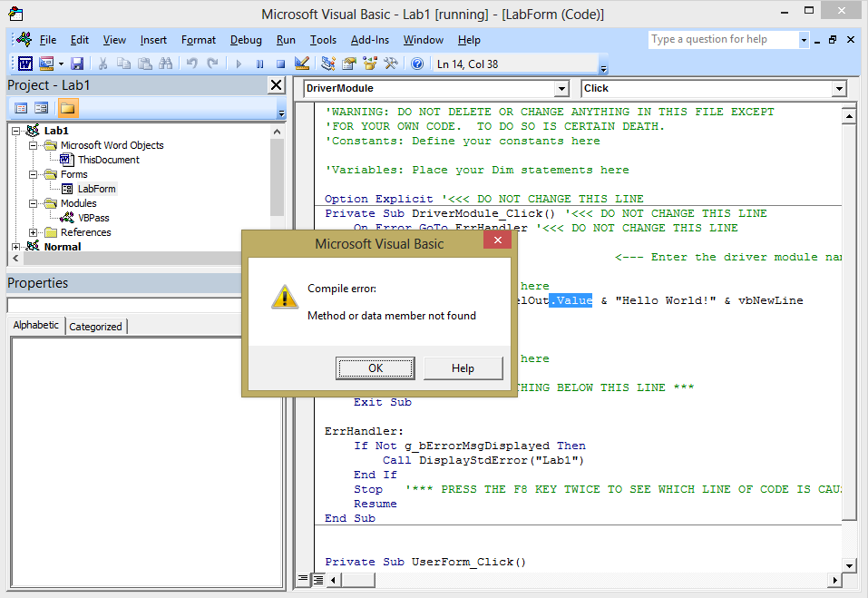Click the View Code icon in Project pane
Image resolution: width=868 pixels, height=598 pixels.
tap(21, 108)
